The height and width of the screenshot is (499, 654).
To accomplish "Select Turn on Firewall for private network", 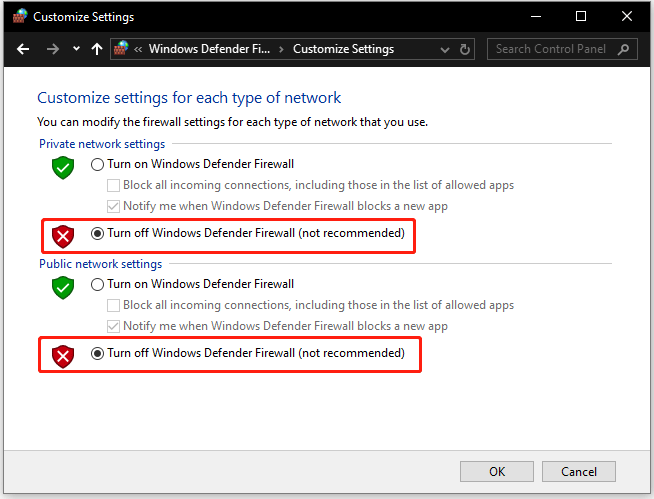I will (x=98, y=164).
